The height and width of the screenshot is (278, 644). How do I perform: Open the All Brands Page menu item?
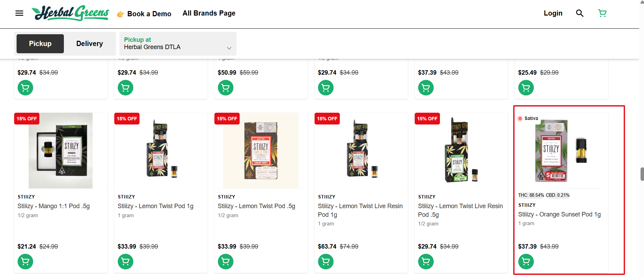209,13
